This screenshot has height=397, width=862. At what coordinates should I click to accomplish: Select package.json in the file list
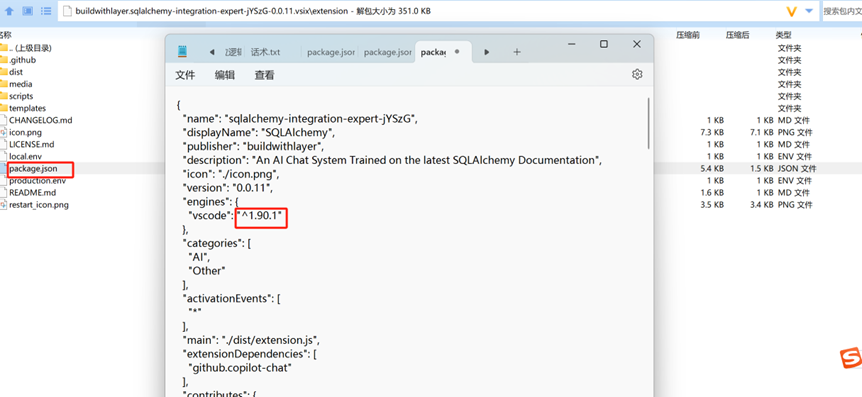click(x=33, y=168)
